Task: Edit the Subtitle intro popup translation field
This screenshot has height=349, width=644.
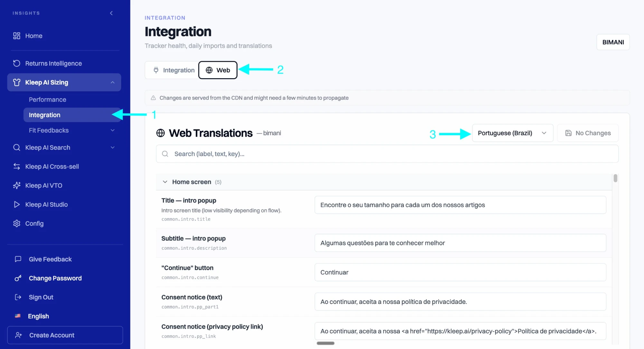Action: coord(460,243)
